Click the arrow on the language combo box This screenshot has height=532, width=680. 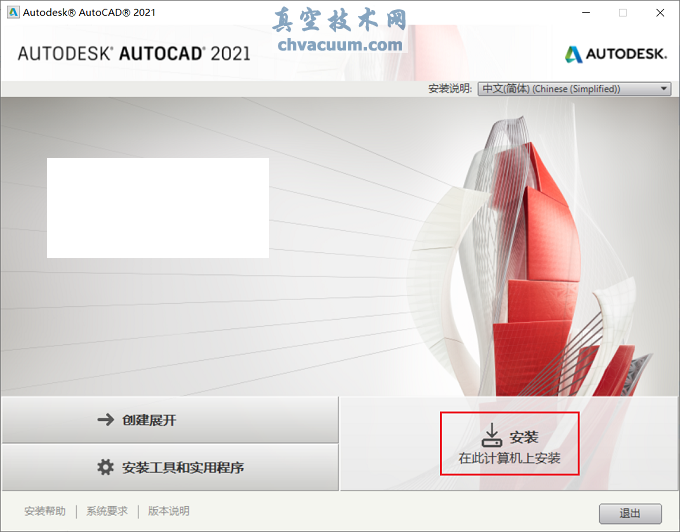click(x=664, y=89)
